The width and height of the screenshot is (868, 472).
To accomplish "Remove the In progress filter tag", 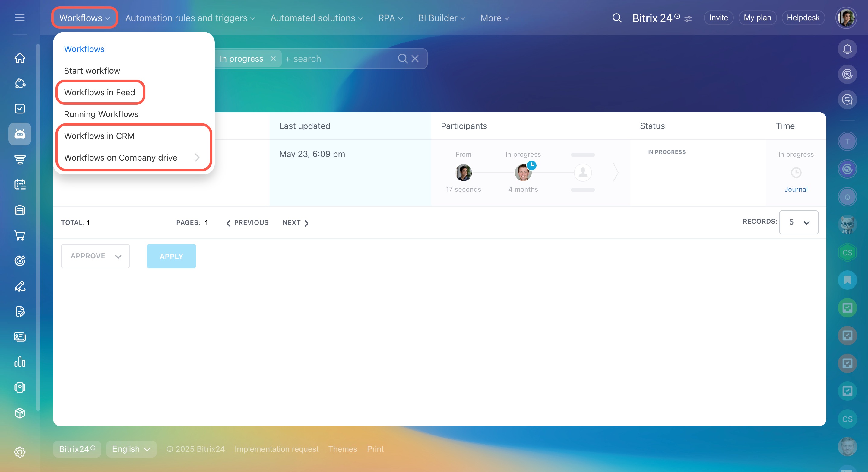I will point(273,59).
